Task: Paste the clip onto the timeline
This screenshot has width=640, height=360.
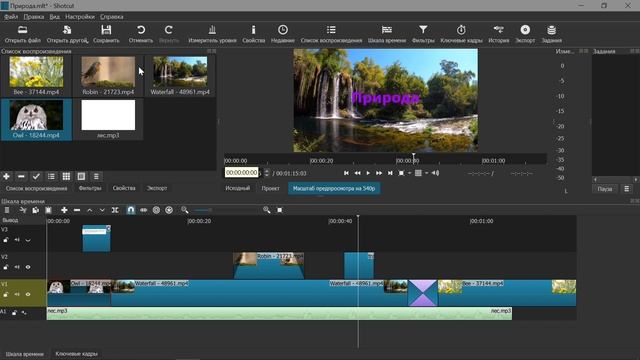Action: point(48,210)
